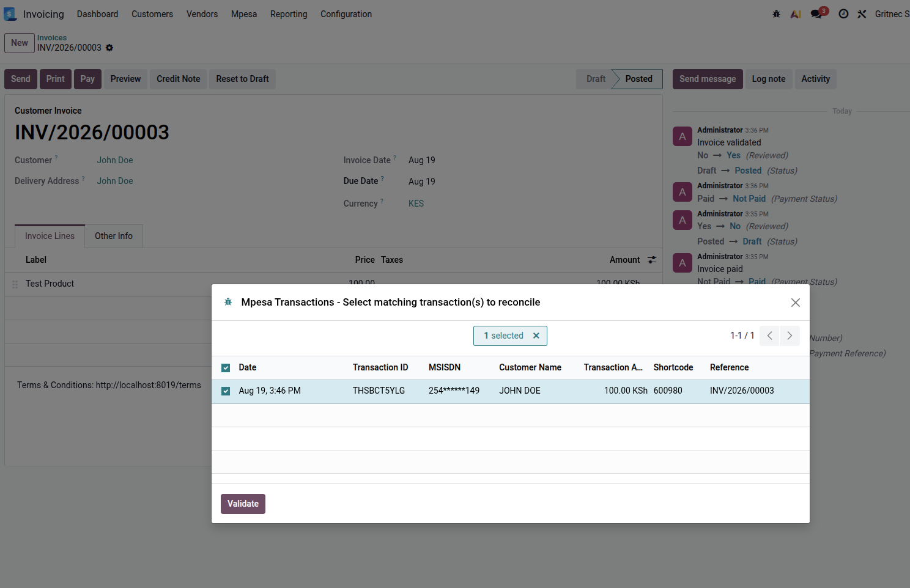This screenshot has width=910, height=588.
Task: Open the John Doe delivery address link
Action: 115,181
